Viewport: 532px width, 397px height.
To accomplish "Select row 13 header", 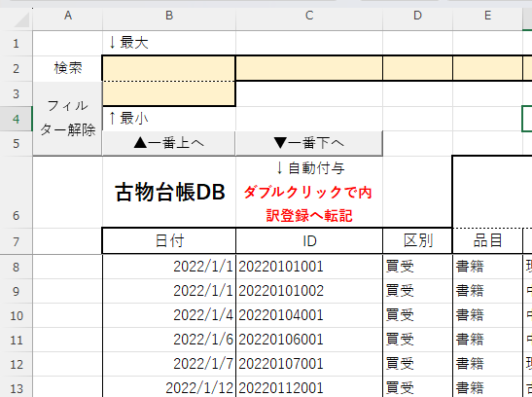I will pyautogui.click(x=16, y=387).
